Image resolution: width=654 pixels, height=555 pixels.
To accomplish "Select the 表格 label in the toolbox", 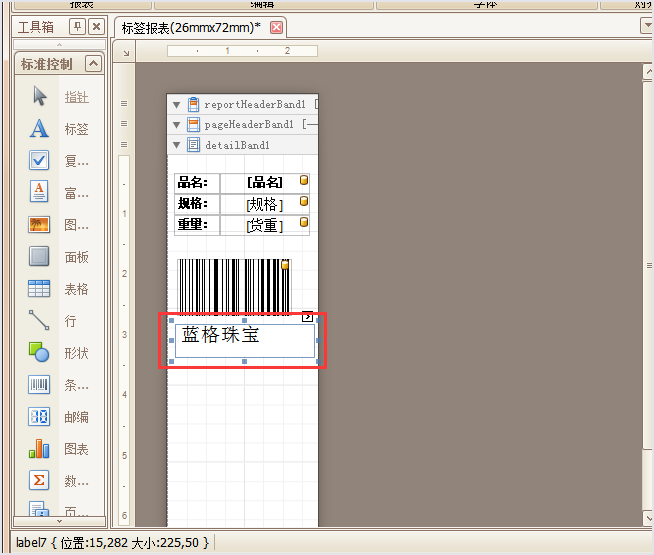I will [76, 289].
